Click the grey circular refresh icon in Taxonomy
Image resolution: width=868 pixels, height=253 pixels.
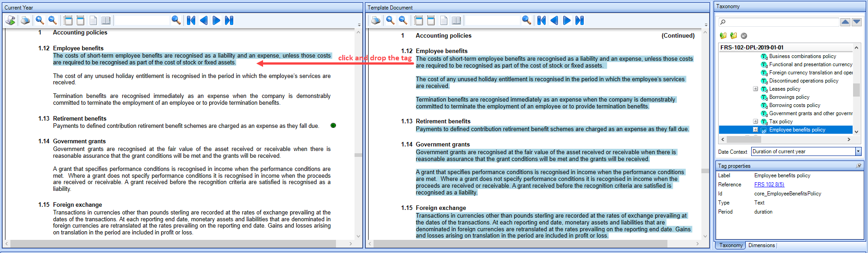pos(744,36)
